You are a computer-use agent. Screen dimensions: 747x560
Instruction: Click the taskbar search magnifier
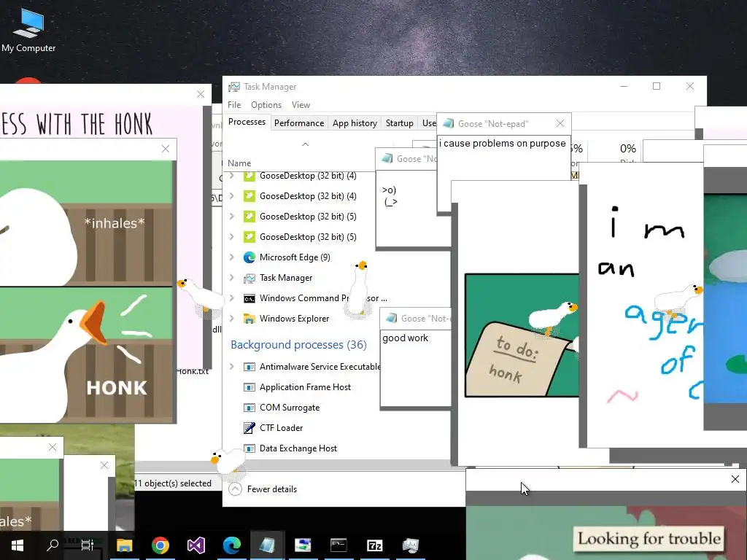pos(53,545)
